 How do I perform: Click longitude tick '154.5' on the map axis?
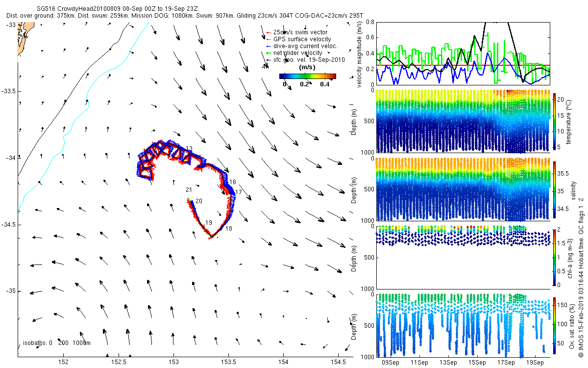pos(339,362)
